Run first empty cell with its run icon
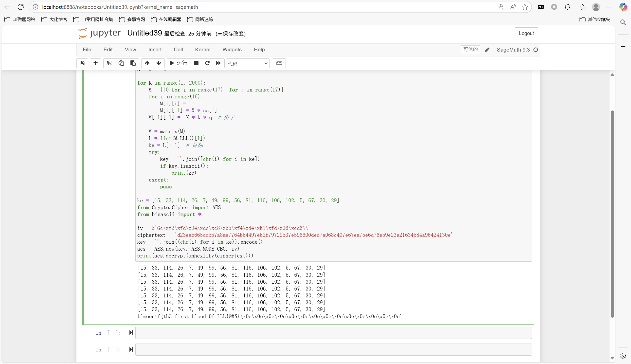This screenshot has height=364, width=631. coord(131,333)
